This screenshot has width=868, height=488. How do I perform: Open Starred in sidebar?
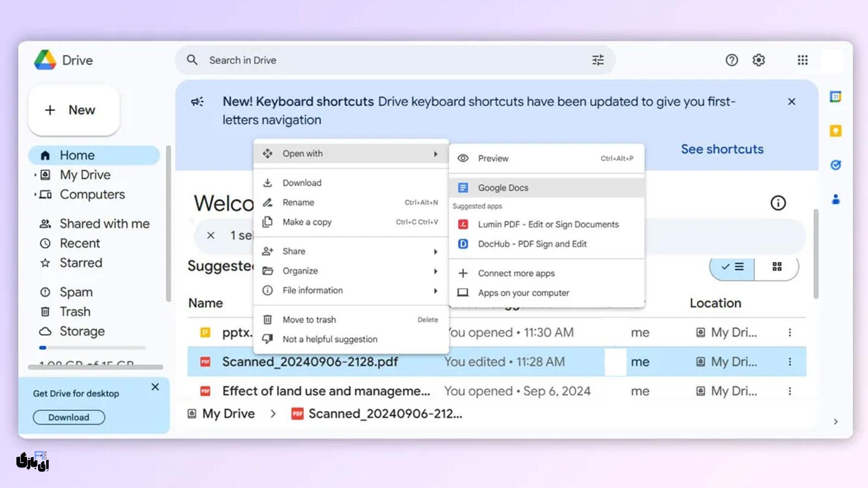(94, 262)
